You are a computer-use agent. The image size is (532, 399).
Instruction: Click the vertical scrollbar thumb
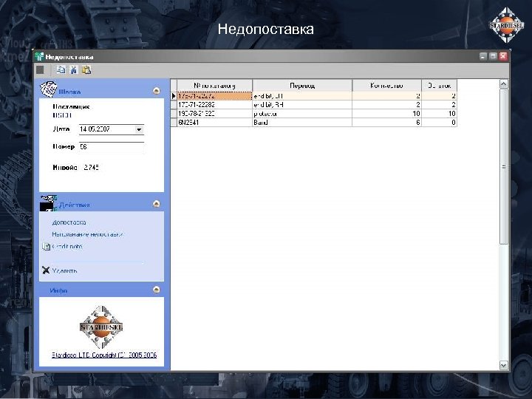(504, 166)
